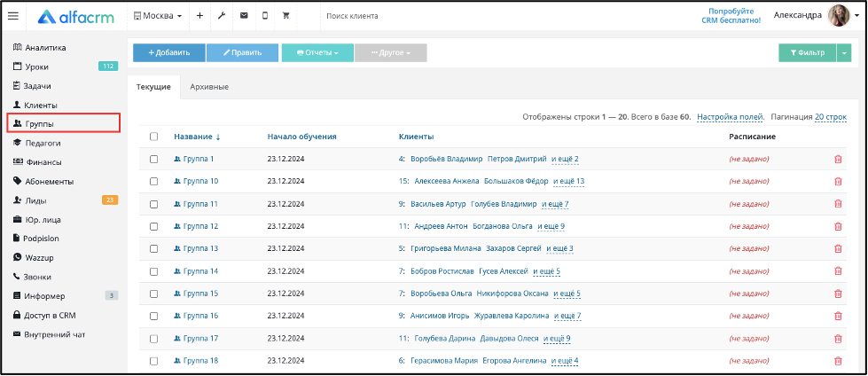Open the Настройка полей link
Image resolution: width=868 pixels, height=376 pixels.
pyautogui.click(x=731, y=117)
